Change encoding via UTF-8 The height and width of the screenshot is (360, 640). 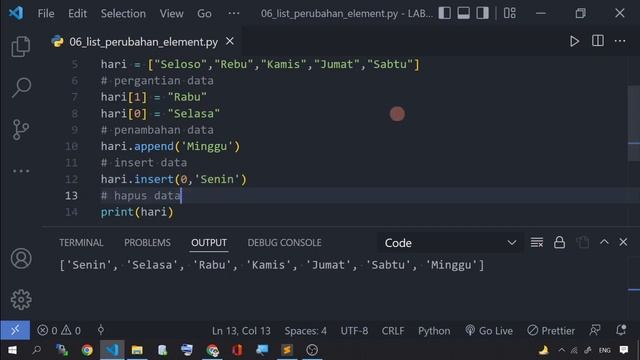354,331
